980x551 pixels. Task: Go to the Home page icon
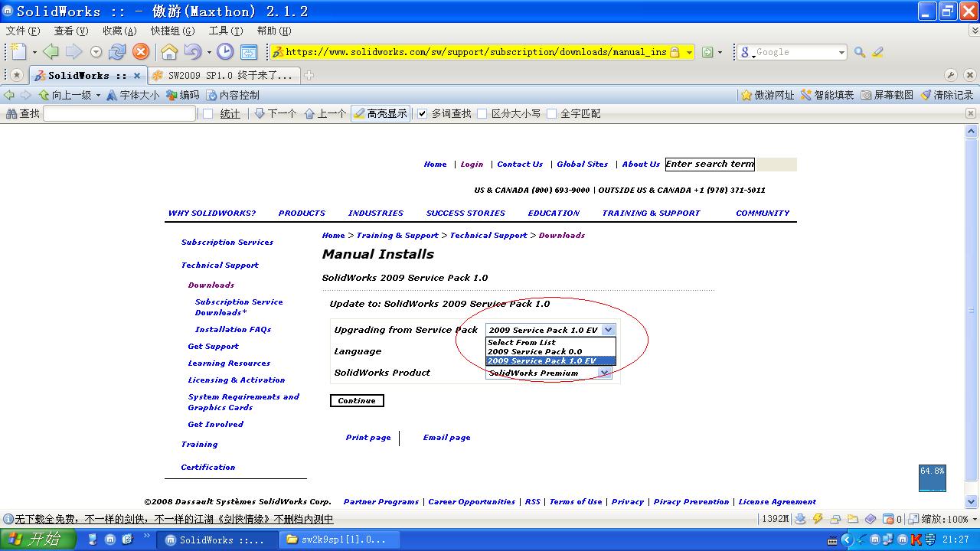click(x=169, y=52)
